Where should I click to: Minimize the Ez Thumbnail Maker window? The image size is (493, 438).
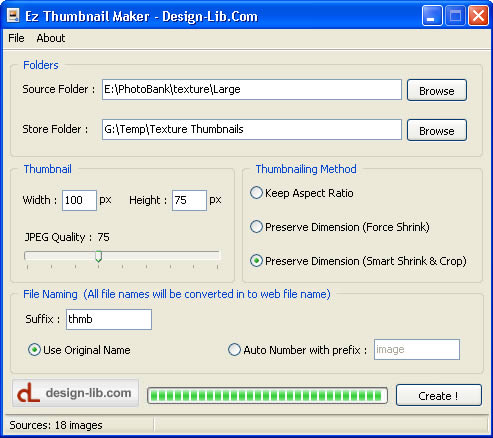pos(432,16)
